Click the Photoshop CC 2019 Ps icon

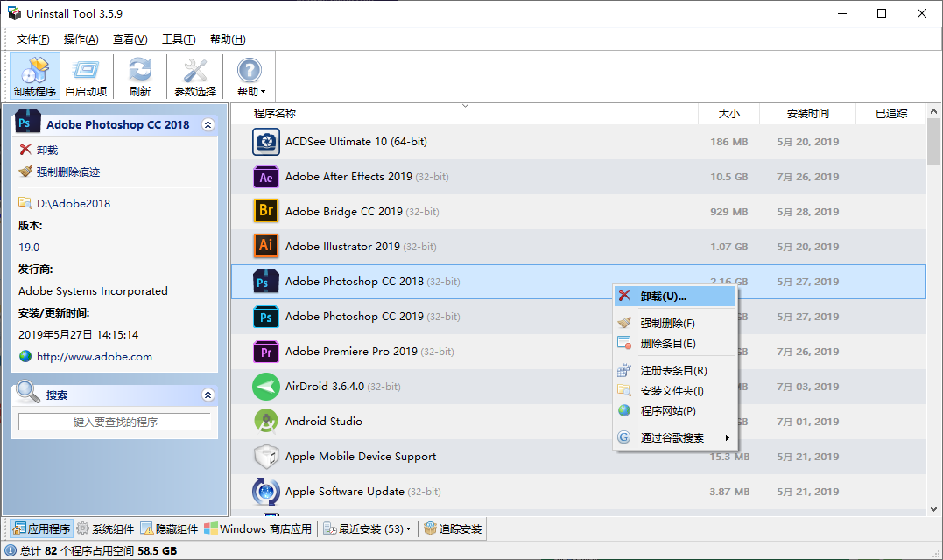pos(266,317)
